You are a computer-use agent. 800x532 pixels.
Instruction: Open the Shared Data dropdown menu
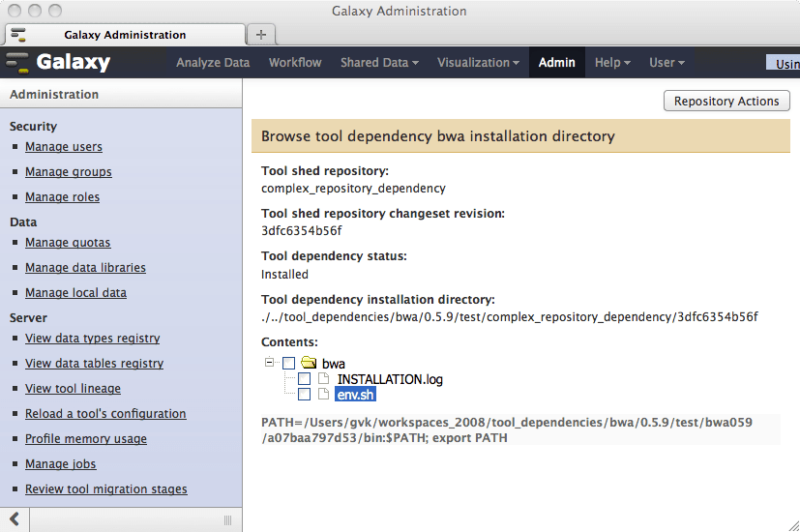tap(379, 63)
